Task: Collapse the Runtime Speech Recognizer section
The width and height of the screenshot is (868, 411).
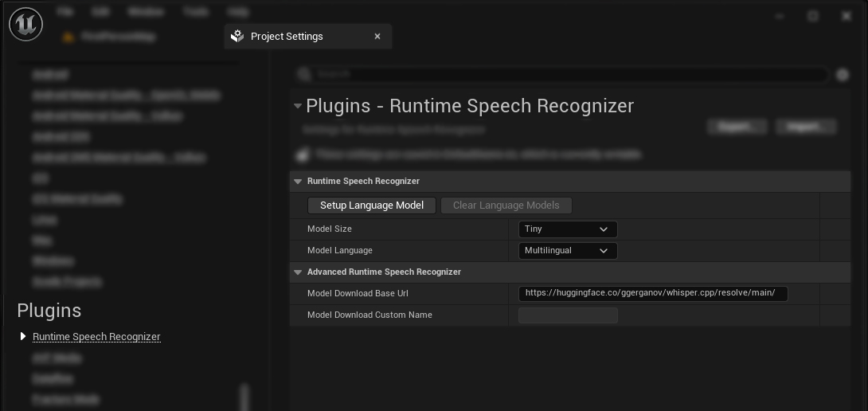Action: 298,182
